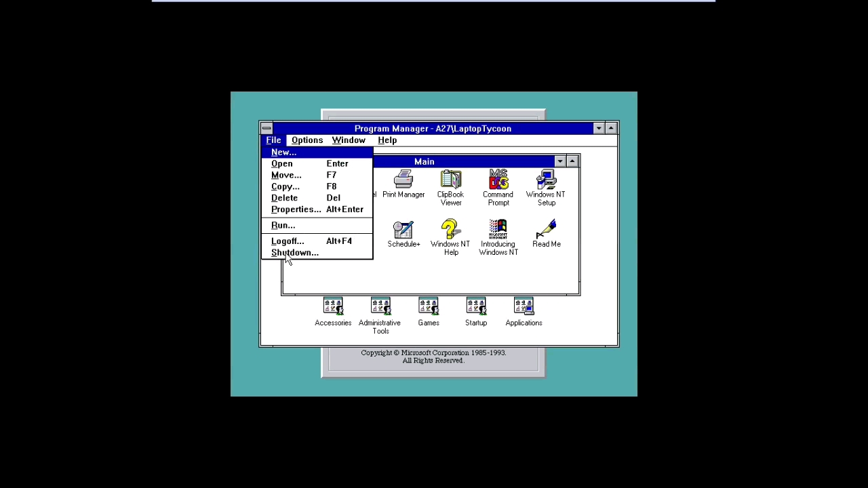868x488 pixels.
Task: Choose Run... from the File menu
Action: 317,226
